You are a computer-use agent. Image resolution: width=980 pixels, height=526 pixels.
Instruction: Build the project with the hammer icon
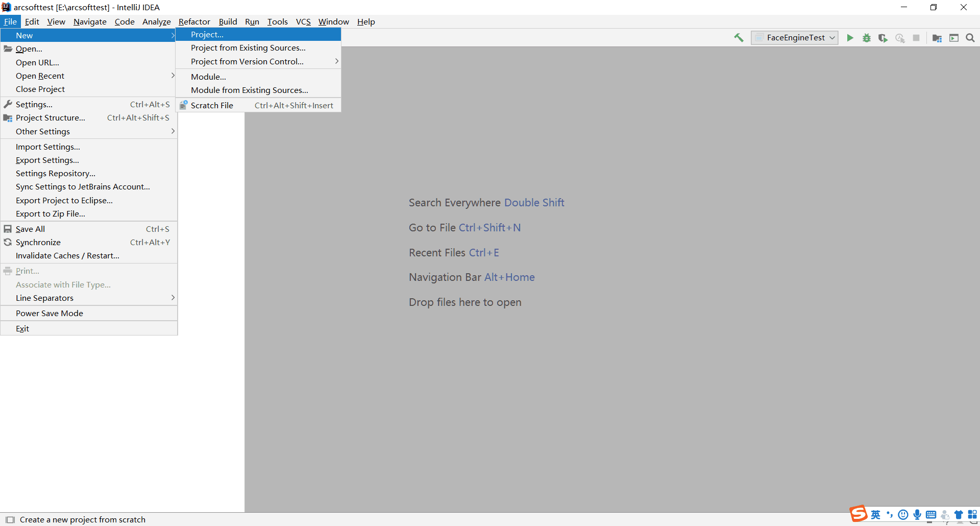tap(739, 37)
